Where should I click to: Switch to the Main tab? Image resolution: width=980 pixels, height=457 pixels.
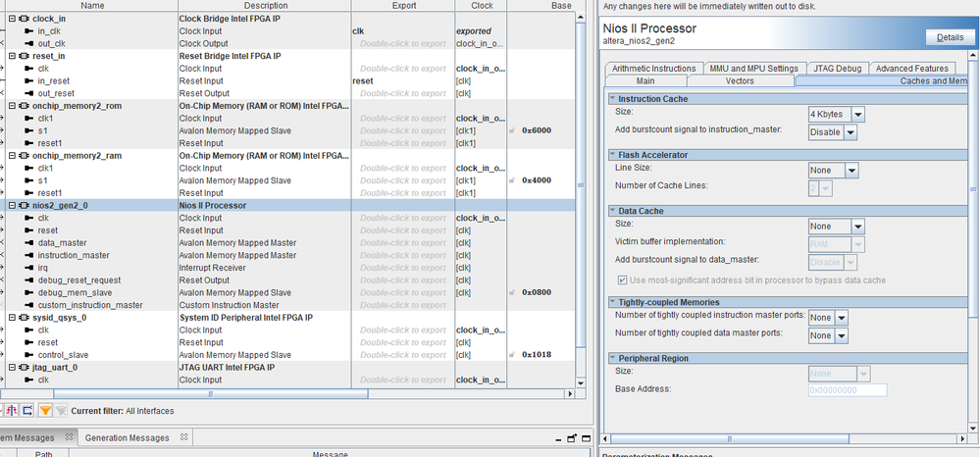(x=645, y=80)
